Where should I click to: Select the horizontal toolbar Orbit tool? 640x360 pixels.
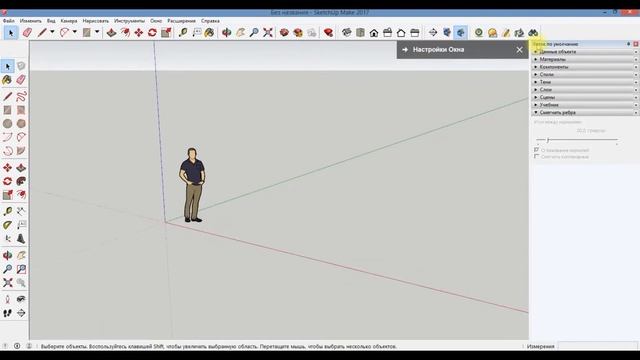pos(227,32)
